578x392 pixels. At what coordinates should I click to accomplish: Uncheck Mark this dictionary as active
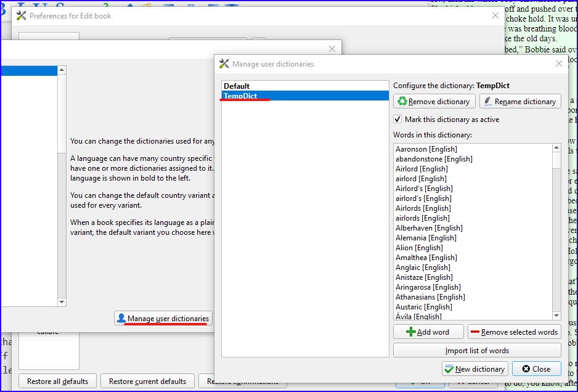tap(397, 119)
